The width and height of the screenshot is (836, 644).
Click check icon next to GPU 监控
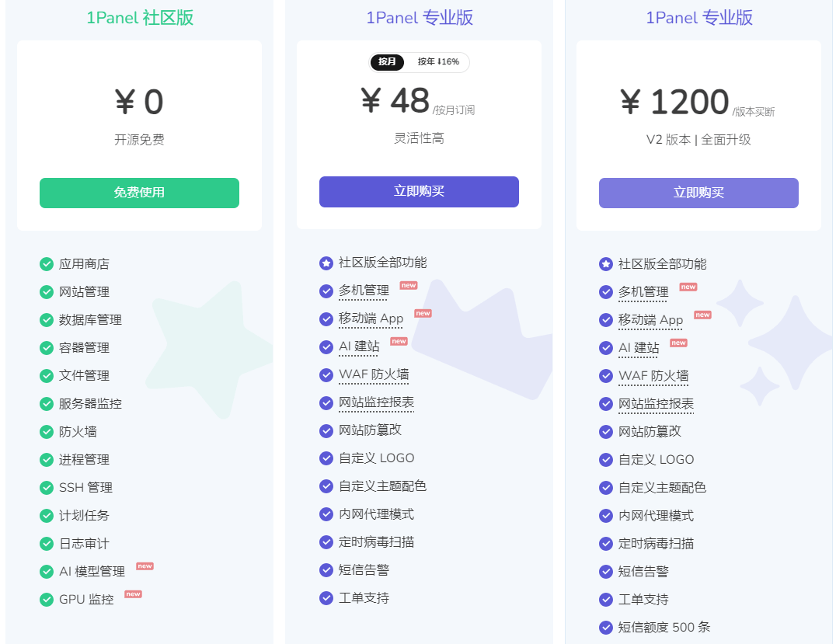click(x=47, y=599)
